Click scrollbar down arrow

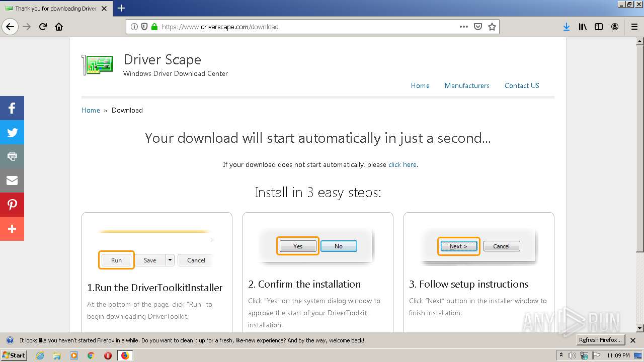coord(639,328)
